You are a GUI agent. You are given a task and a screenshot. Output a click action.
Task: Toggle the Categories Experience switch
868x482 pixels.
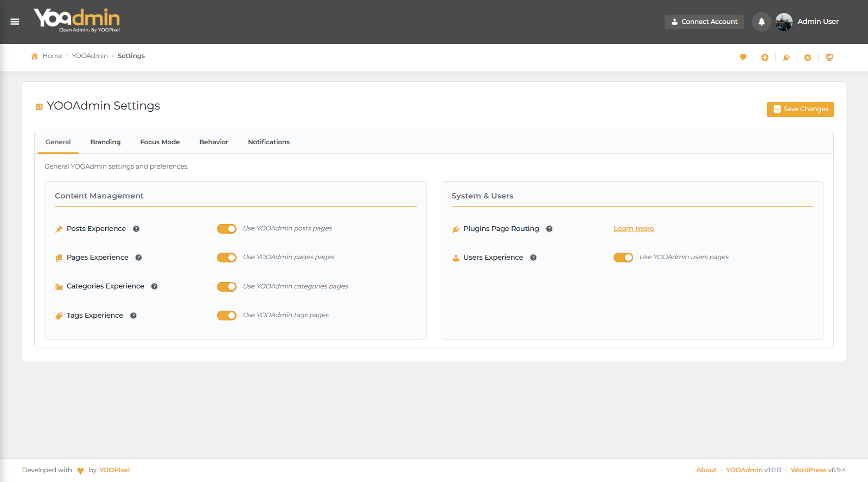(x=227, y=286)
